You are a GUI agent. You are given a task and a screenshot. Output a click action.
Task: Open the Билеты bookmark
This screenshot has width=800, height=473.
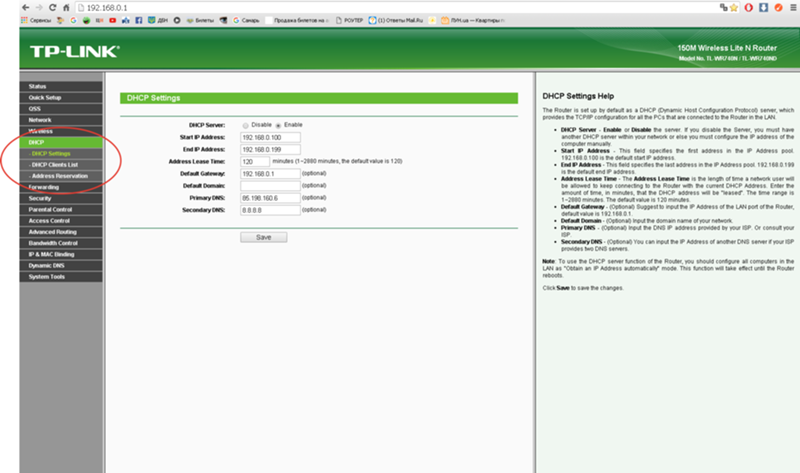coord(200,20)
